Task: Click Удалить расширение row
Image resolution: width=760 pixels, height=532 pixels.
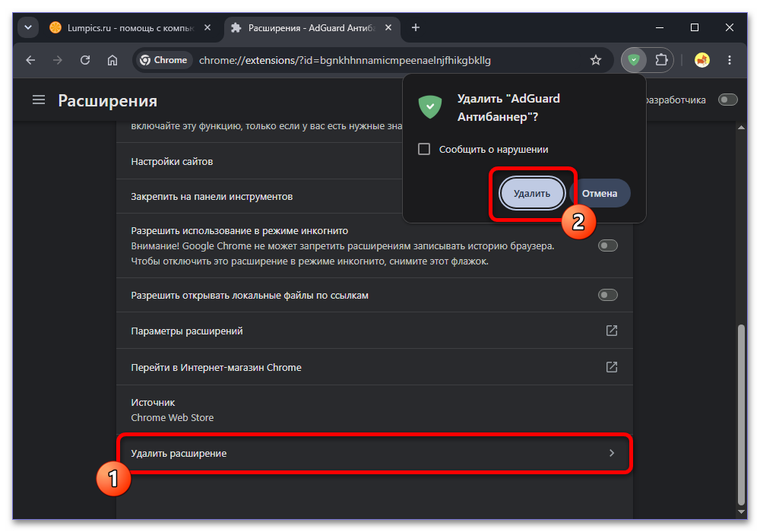Action: (x=375, y=453)
